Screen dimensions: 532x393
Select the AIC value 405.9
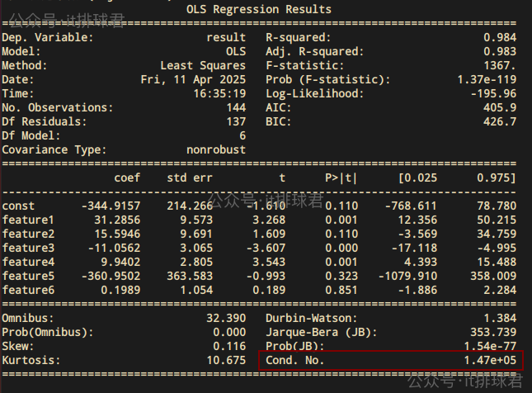click(499, 107)
